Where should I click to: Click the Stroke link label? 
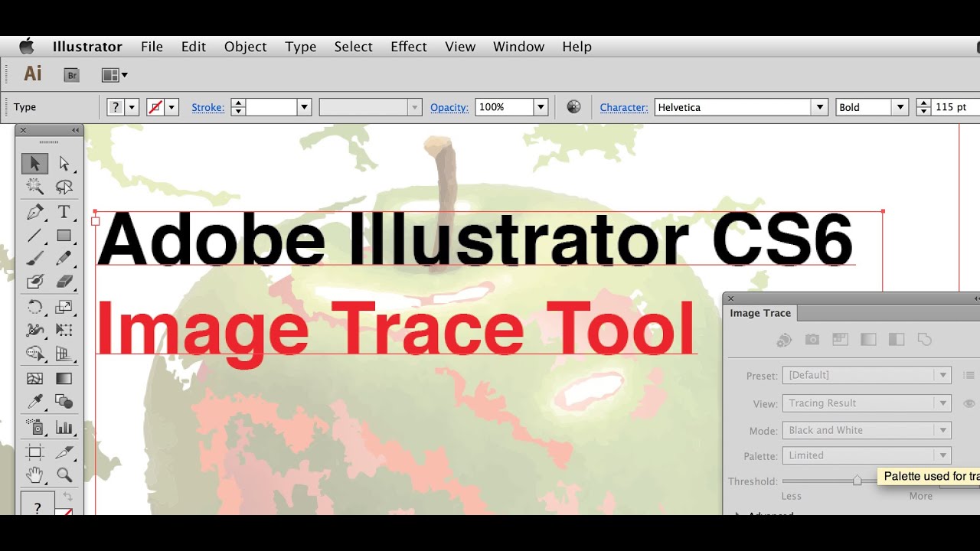tap(207, 107)
